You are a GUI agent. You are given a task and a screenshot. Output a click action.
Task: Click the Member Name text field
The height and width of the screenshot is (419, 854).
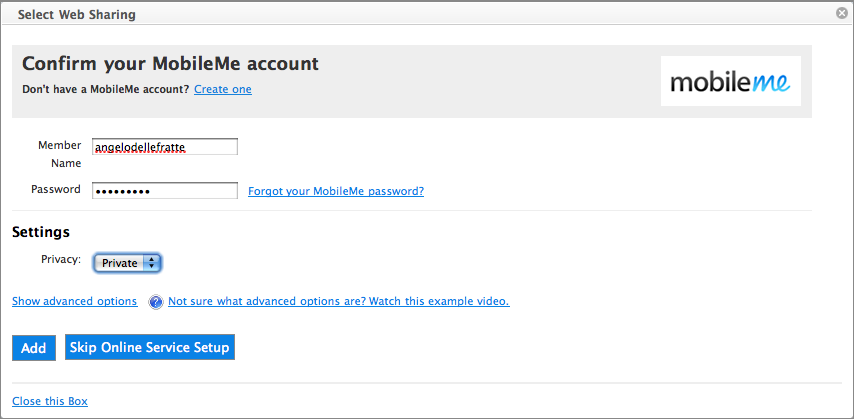pyautogui.click(x=164, y=147)
